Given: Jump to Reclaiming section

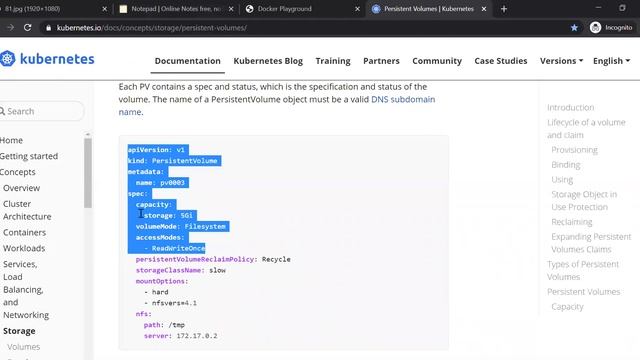Looking at the screenshot, I should (571, 222).
